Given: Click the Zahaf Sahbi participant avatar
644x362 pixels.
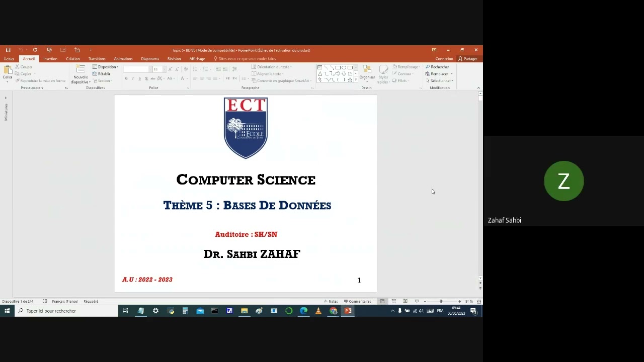Looking at the screenshot, I should (563, 181).
